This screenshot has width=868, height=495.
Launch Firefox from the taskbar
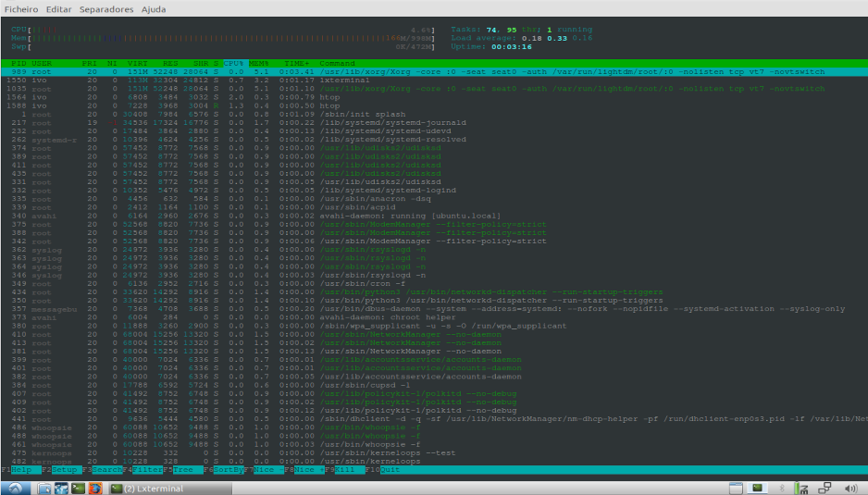click(x=94, y=488)
